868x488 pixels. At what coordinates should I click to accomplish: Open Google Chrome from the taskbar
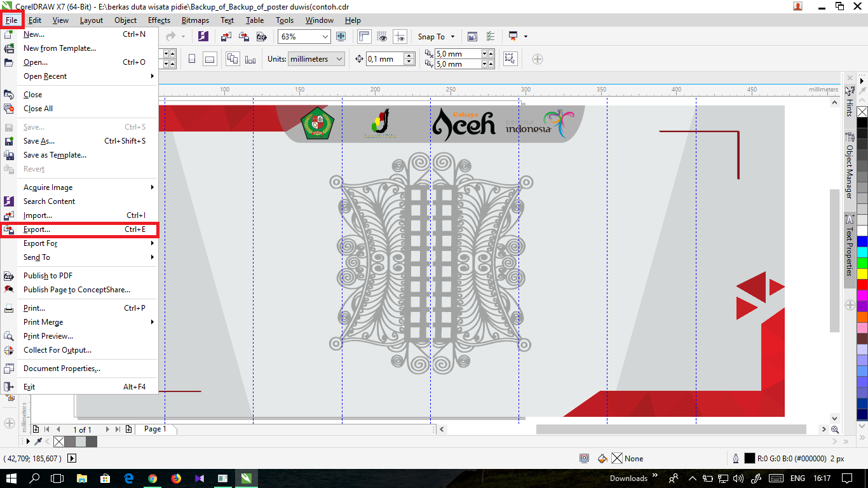pyautogui.click(x=153, y=478)
